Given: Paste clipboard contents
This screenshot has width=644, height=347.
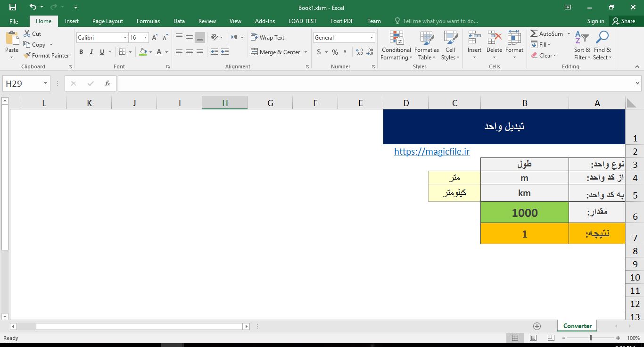Looking at the screenshot, I should 12,44.
